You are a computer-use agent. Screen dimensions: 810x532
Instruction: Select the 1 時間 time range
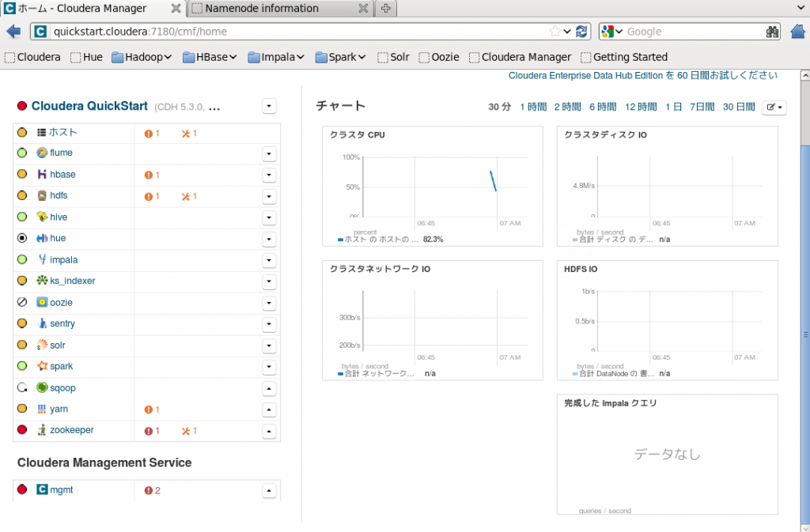(x=533, y=107)
